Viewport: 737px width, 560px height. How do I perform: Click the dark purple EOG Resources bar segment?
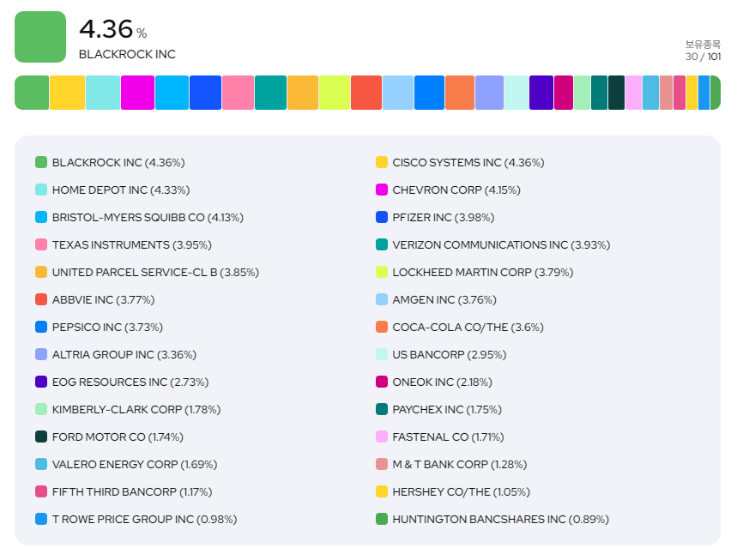541,93
